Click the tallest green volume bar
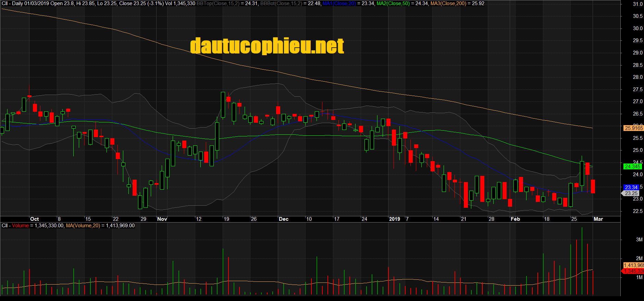 [582, 261]
